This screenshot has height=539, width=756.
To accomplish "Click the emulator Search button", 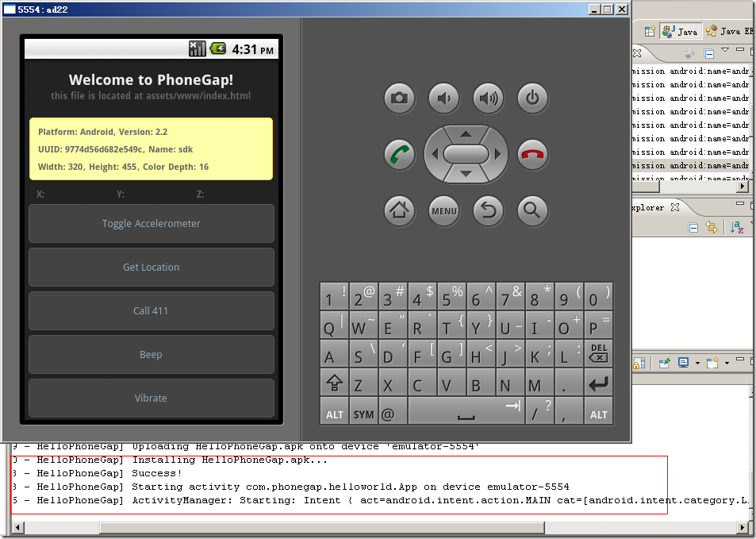I will [x=532, y=211].
